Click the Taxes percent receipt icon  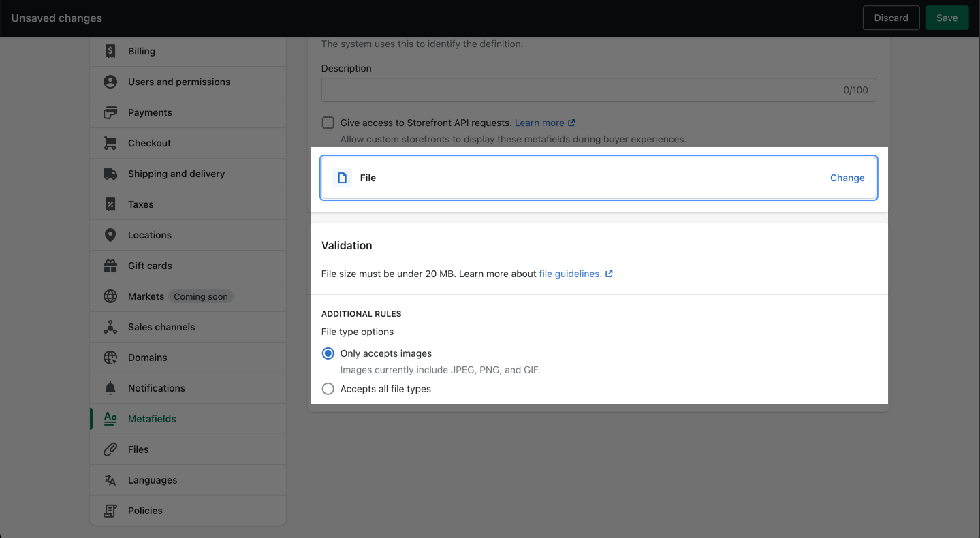pyautogui.click(x=110, y=204)
